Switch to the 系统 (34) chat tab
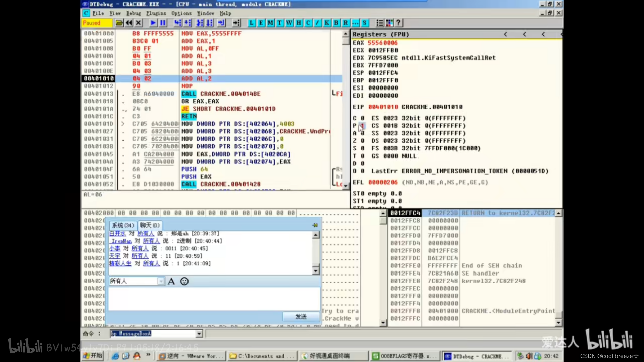This screenshot has width=644, height=362. coord(123,225)
